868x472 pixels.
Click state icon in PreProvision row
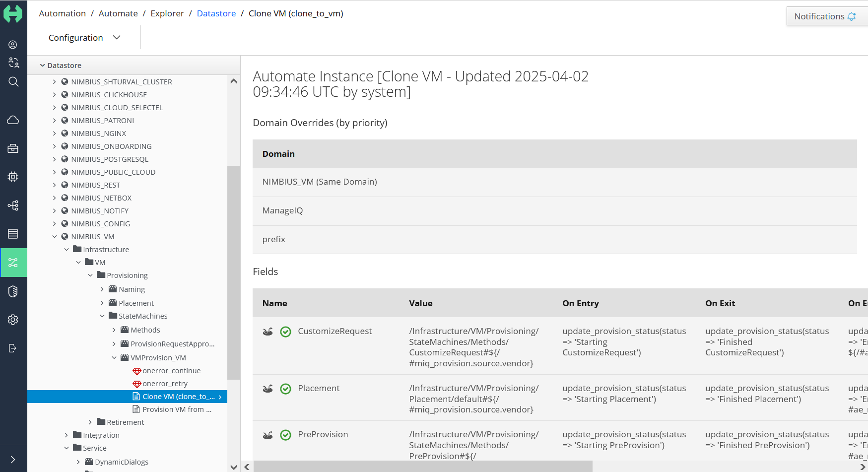[x=267, y=435]
